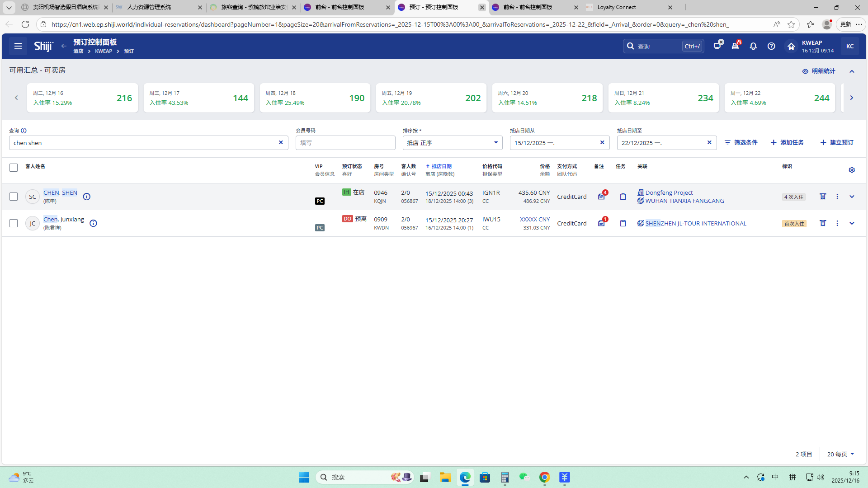
Task: Open the Dongfeng Project link
Action: 669,192
